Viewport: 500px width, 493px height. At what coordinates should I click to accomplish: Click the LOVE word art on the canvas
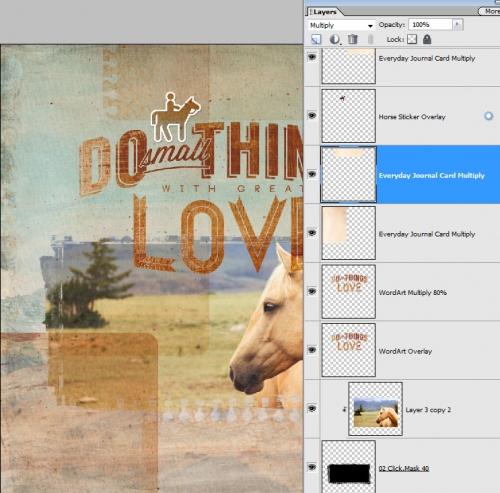[217, 234]
